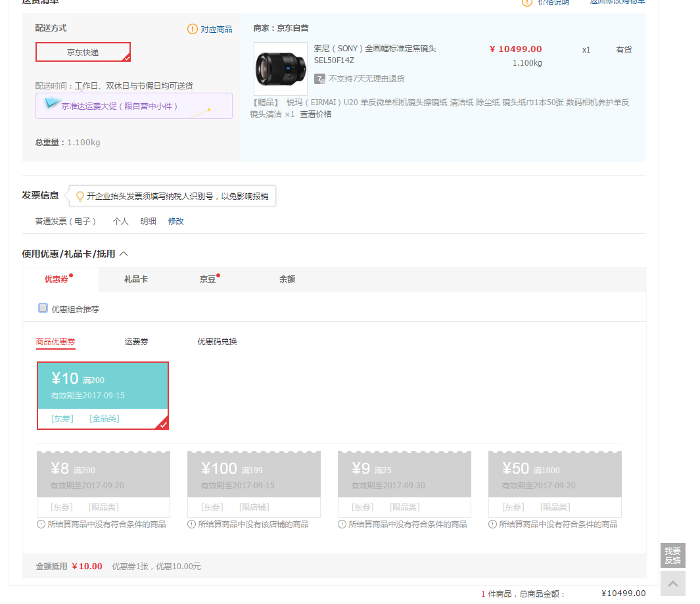Click the no 7-day return icon
This screenshot has height=604, width=700.
(x=319, y=79)
